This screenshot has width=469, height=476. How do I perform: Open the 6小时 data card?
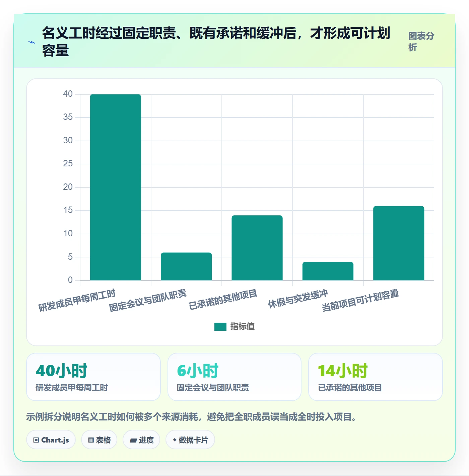pos(234,377)
